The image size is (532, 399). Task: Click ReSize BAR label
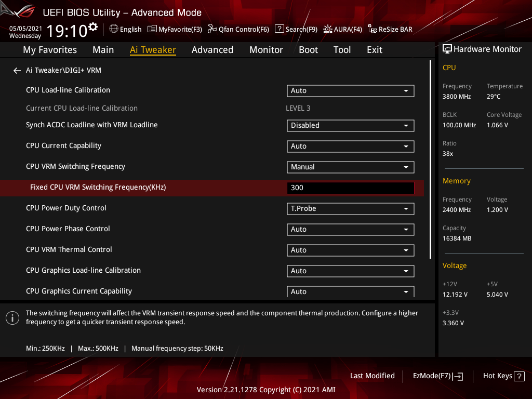pos(395,30)
